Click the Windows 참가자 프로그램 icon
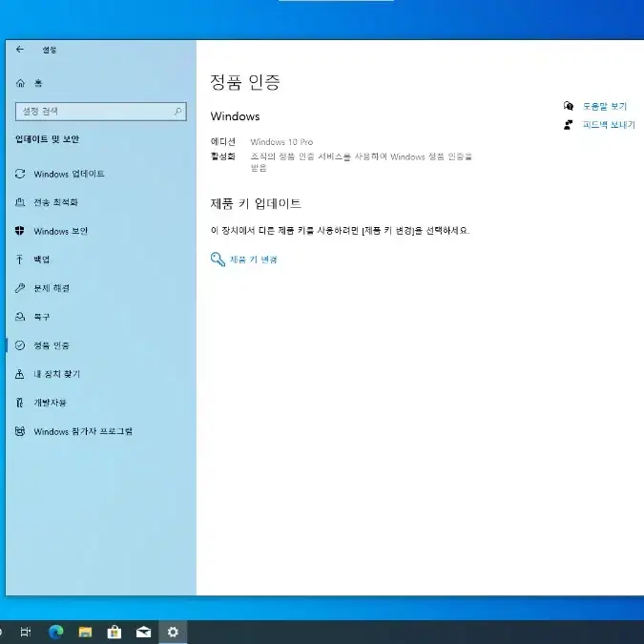644x644 pixels. (x=20, y=431)
